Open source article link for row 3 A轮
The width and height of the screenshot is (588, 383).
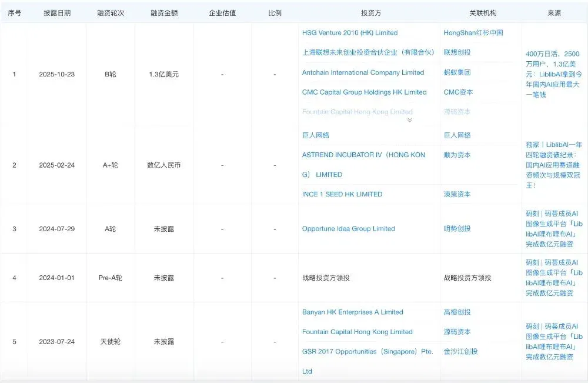point(554,229)
